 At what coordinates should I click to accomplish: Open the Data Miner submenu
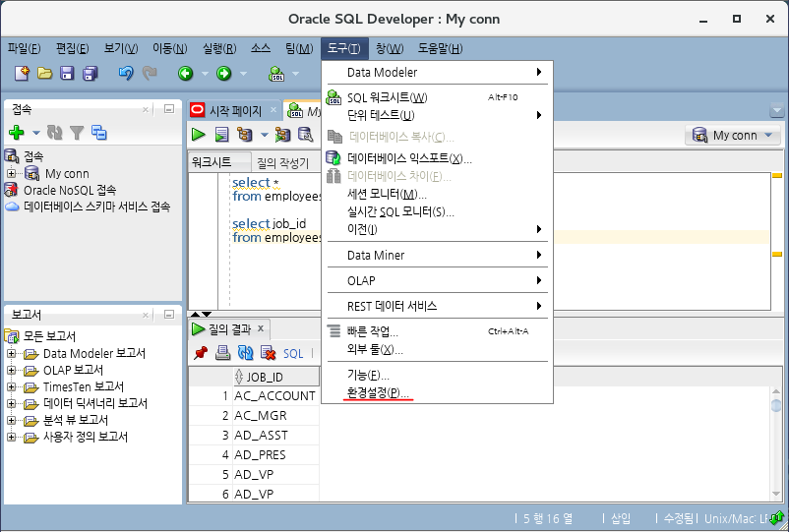pos(437,255)
